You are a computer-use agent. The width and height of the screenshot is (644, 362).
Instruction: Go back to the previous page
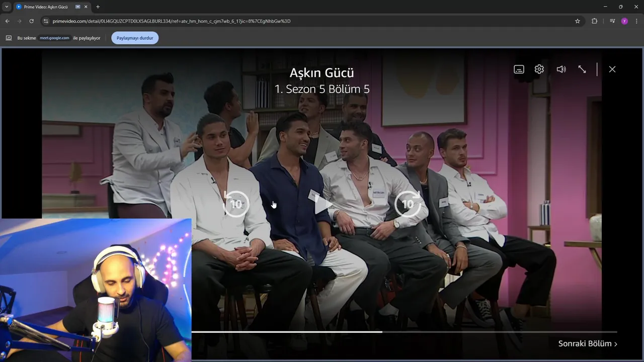[7, 21]
